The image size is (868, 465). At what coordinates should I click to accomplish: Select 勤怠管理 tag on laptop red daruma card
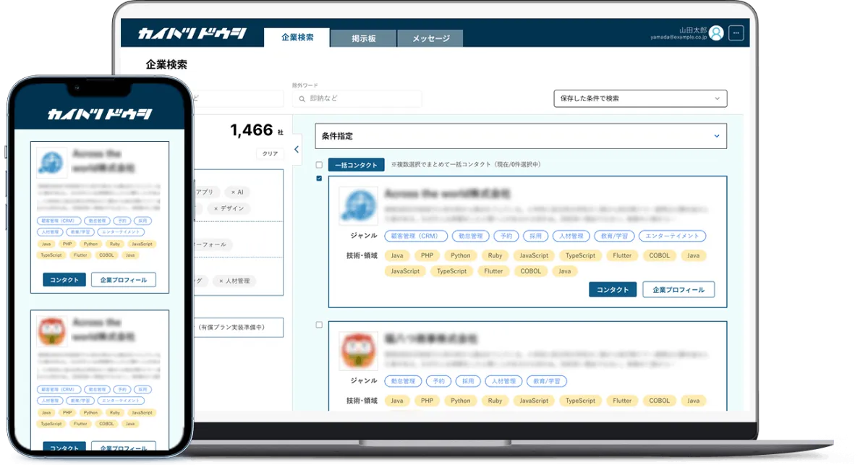(x=402, y=381)
